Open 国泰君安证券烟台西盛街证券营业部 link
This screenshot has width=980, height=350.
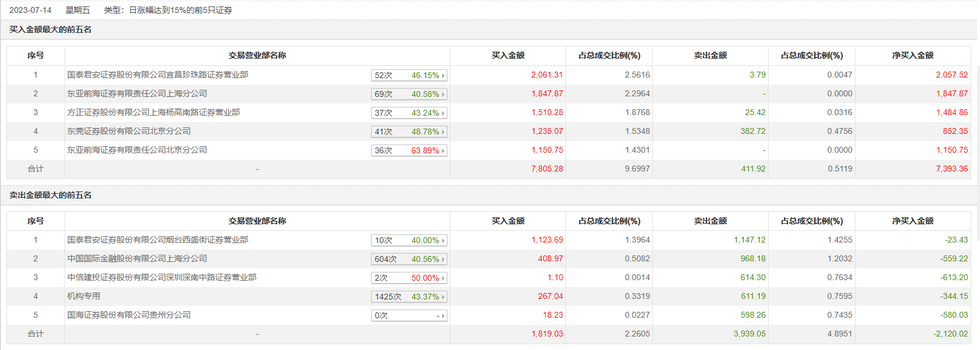point(157,240)
